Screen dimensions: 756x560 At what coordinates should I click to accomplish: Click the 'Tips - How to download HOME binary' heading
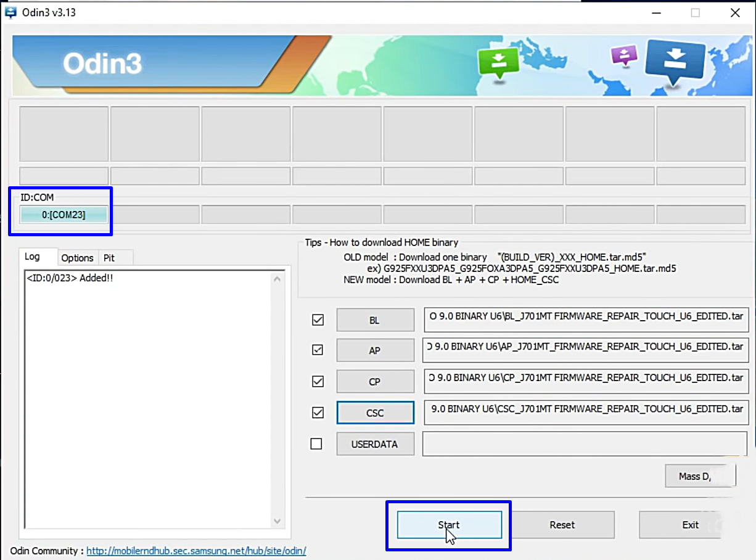(382, 242)
